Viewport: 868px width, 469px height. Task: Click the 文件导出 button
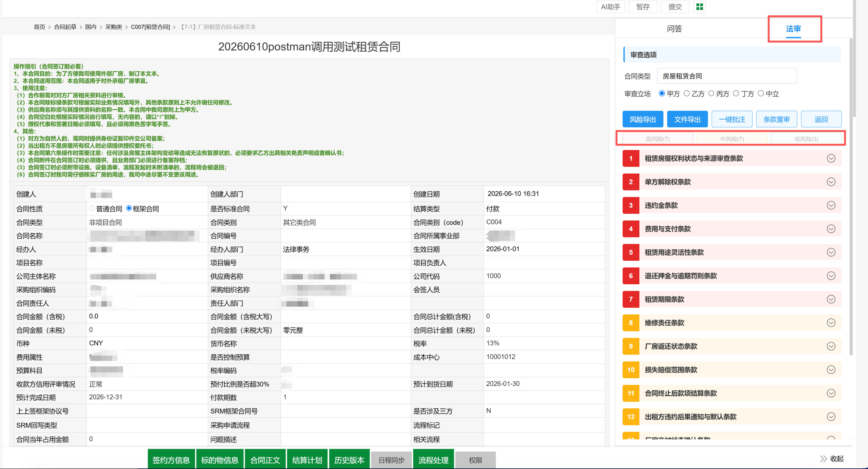tap(687, 119)
